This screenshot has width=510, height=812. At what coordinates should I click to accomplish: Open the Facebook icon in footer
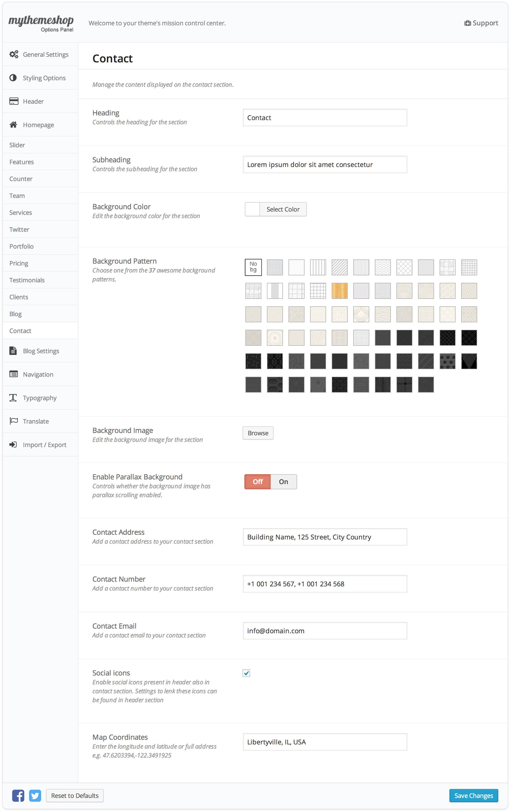18,795
